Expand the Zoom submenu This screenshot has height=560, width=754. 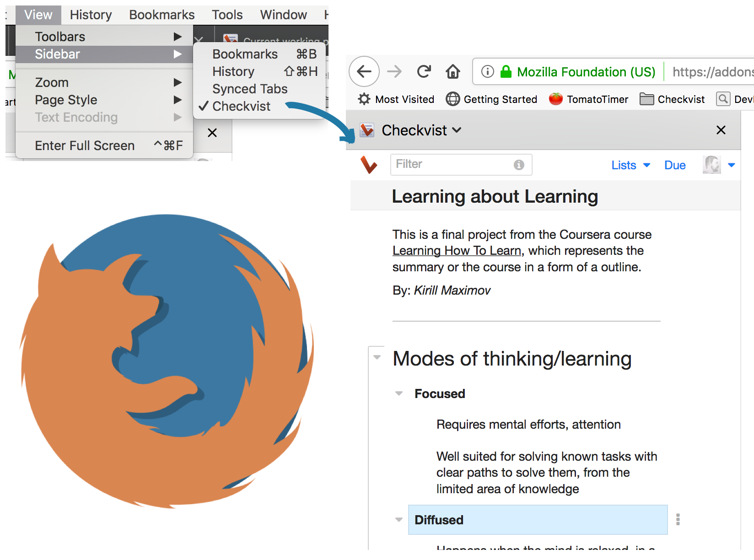tap(104, 82)
